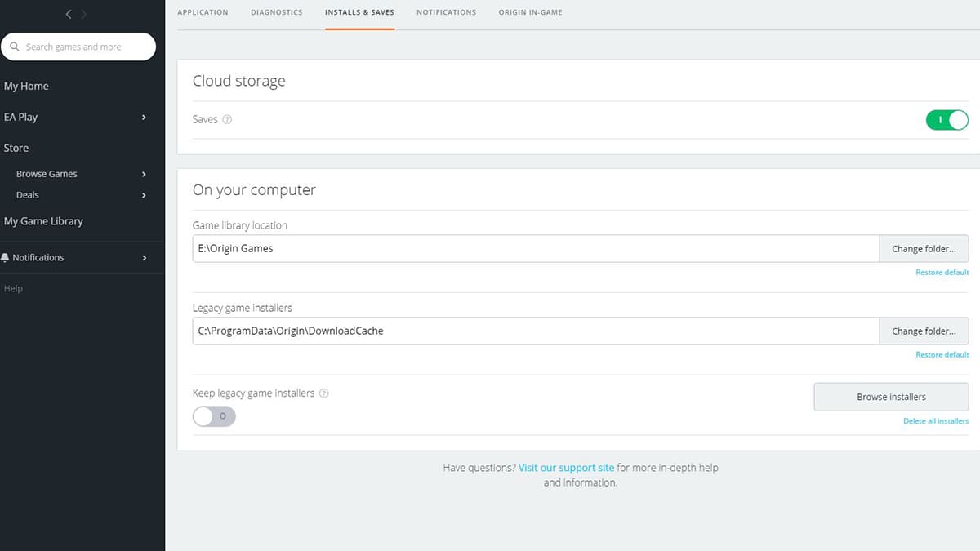Switch to the Application tab
The height and width of the screenshot is (551, 980).
pyautogui.click(x=203, y=12)
